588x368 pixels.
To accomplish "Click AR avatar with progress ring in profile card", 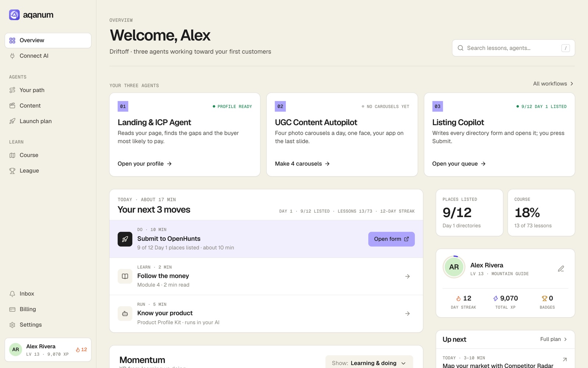I will pos(454,267).
